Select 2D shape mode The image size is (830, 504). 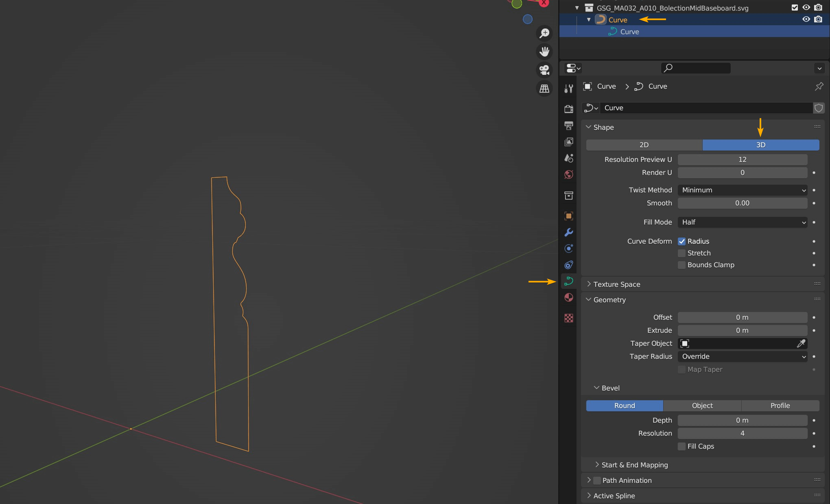644,145
